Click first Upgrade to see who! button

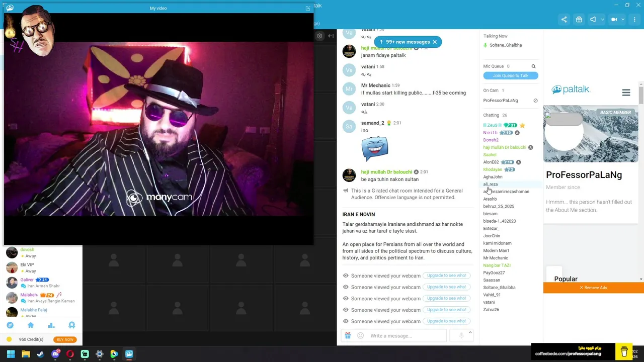coord(446,276)
